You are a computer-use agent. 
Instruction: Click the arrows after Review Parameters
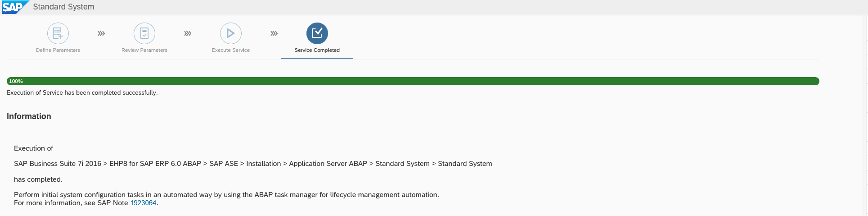point(188,33)
